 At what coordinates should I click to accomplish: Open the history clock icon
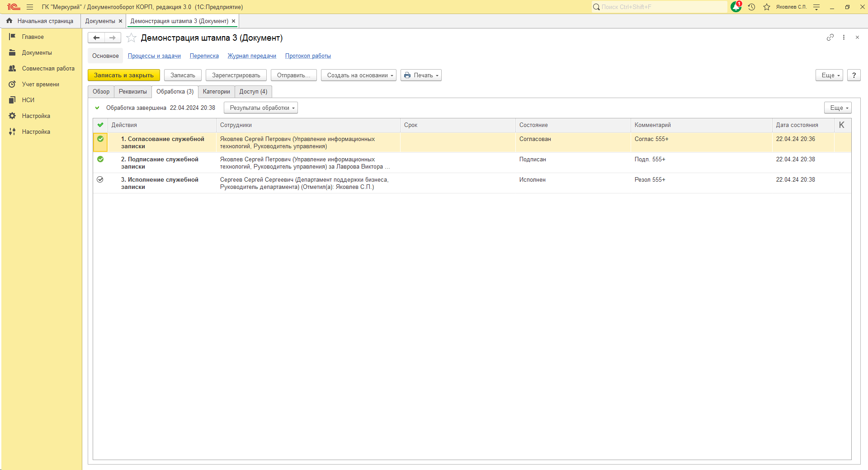[751, 7]
